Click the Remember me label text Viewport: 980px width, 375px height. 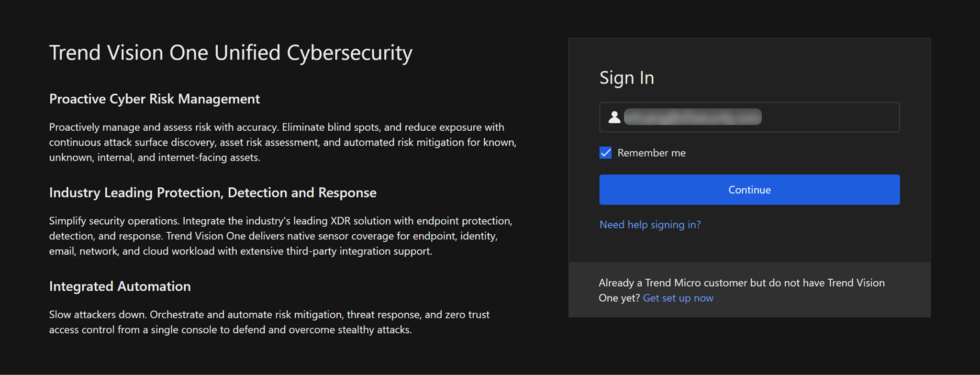(x=651, y=153)
